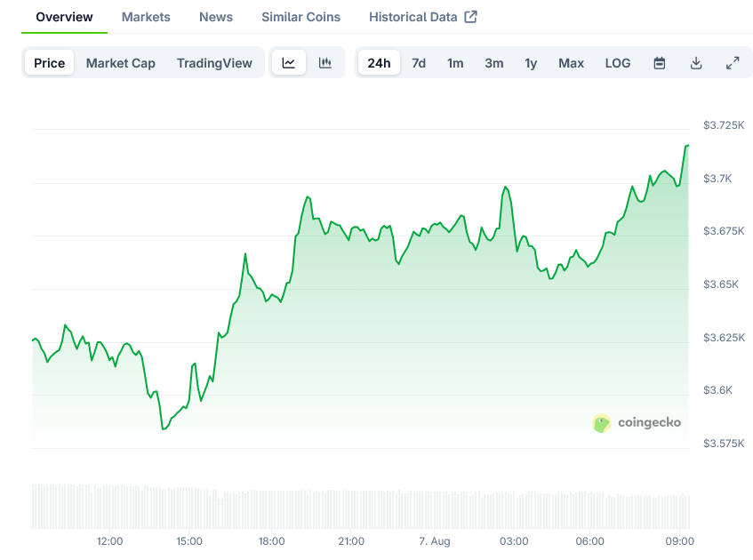The height and width of the screenshot is (560, 753).
Task: Set time range to 1y
Action: (531, 63)
